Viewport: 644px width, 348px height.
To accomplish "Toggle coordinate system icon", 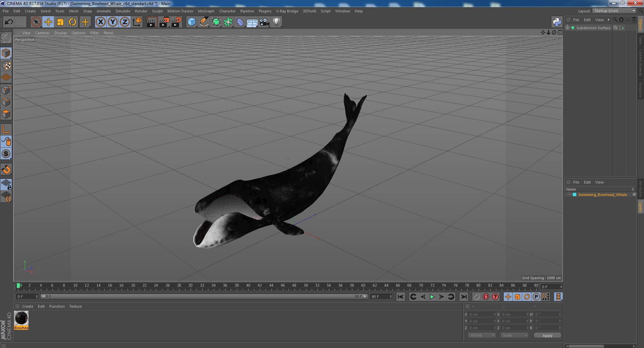I will point(137,22).
